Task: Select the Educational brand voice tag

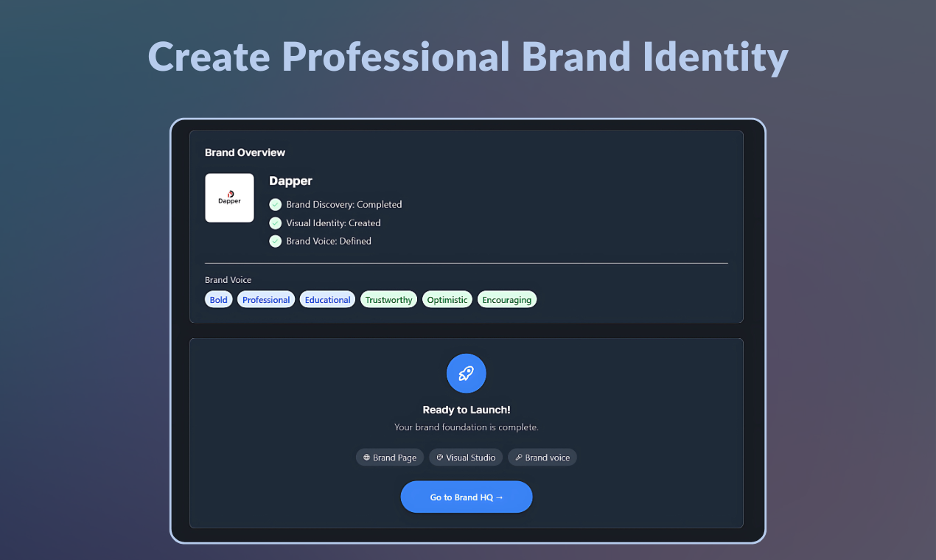Action: [x=326, y=299]
